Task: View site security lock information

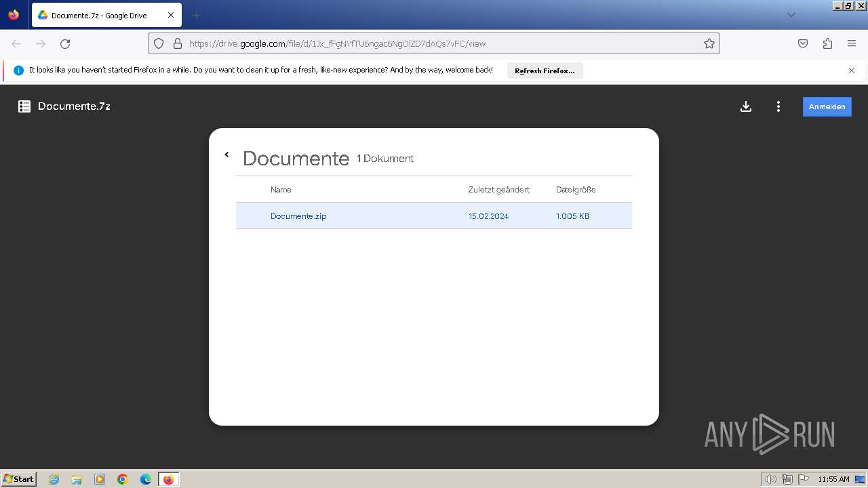Action: click(x=178, y=43)
